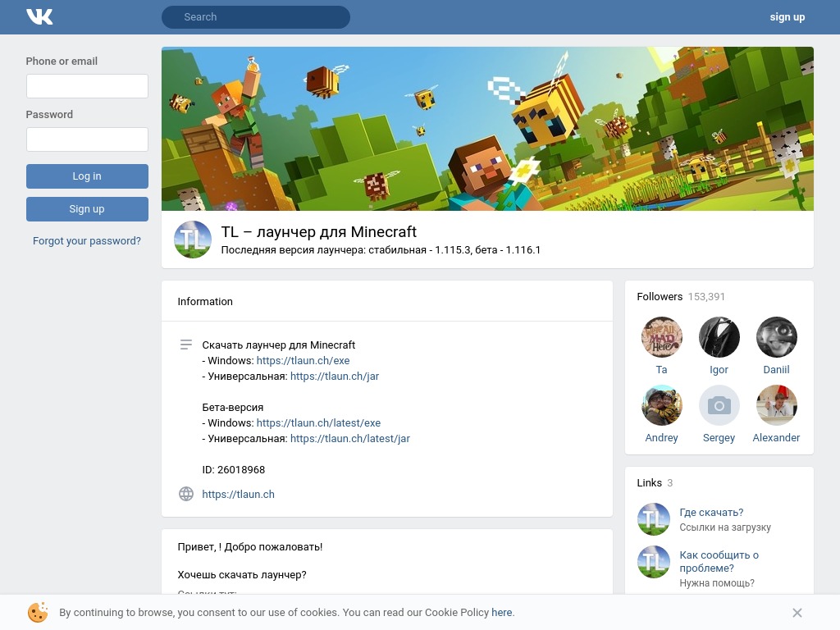
Task: Click sign up in the top header
Action: 787,17
